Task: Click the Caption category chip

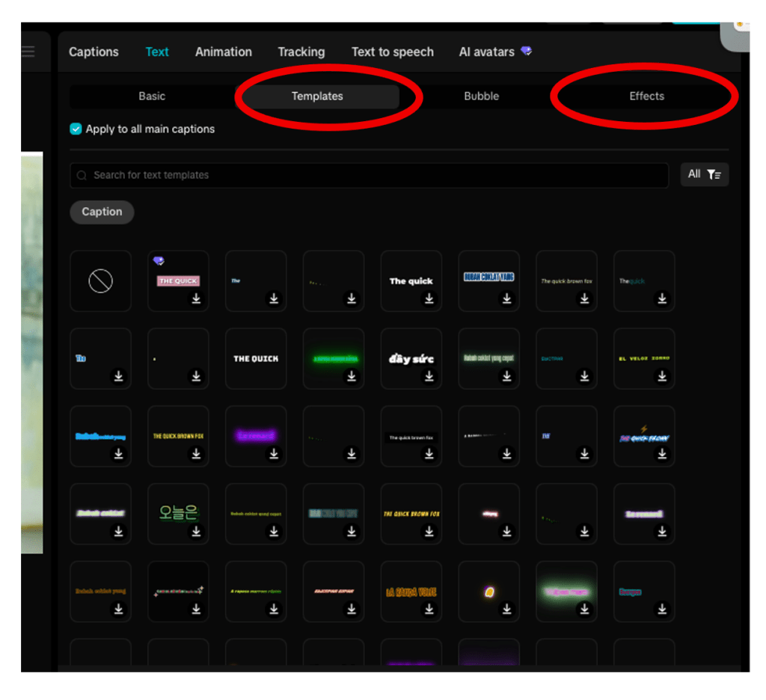Action: click(x=102, y=212)
